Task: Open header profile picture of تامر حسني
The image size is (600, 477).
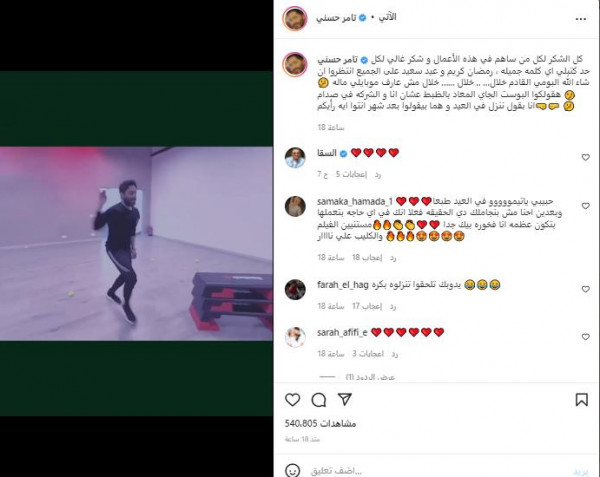Action: click(x=295, y=18)
